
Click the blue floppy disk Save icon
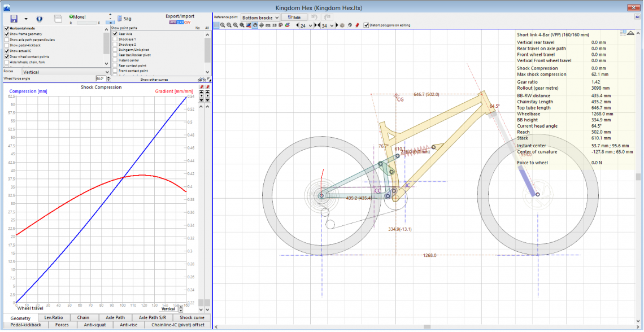[x=14, y=19]
